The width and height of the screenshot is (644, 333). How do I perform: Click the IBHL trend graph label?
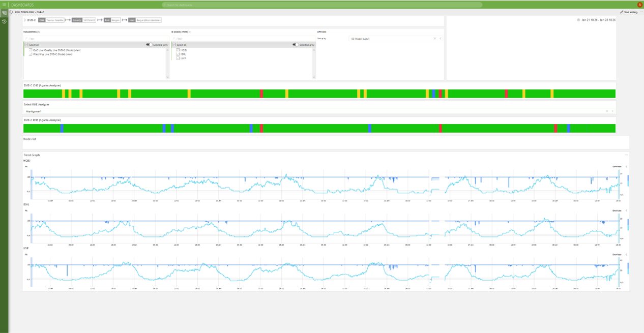coord(26,204)
